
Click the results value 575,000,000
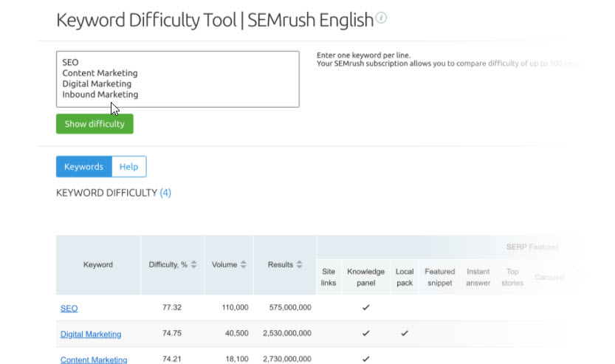click(x=290, y=307)
